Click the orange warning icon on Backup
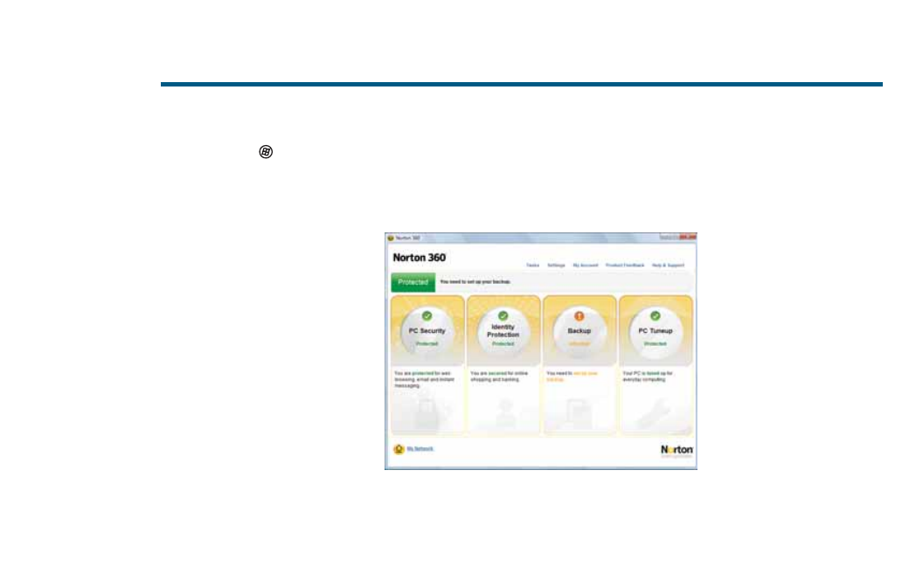This screenshot has width=909, height=588. point(579,315)
